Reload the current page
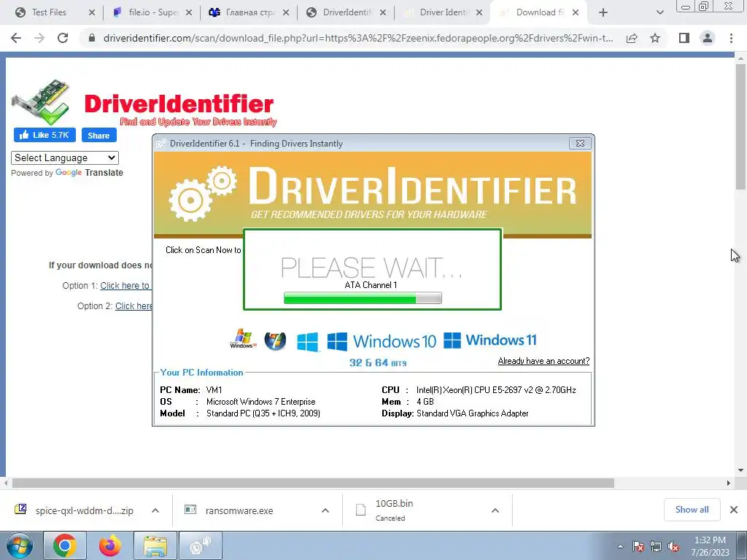 pos(63,38)
